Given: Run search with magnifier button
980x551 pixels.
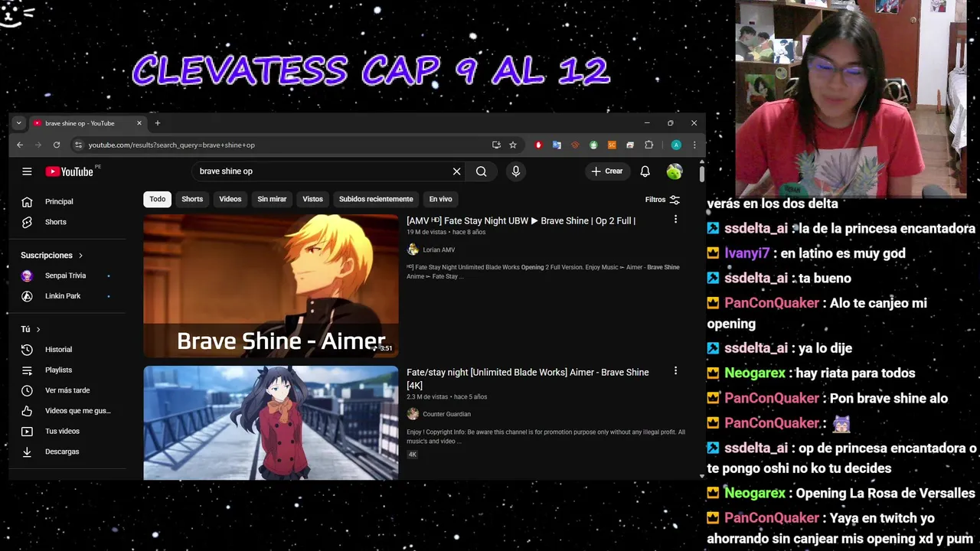Looking at the screenshot, I should tap(481, 171).
